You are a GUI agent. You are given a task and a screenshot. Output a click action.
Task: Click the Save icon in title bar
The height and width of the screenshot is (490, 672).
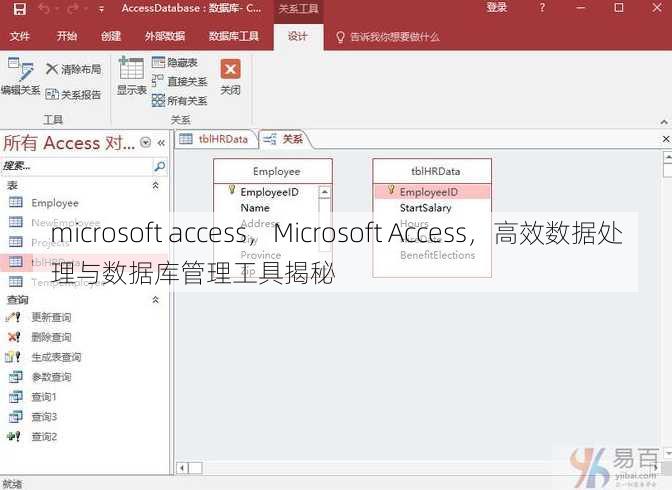19,9
